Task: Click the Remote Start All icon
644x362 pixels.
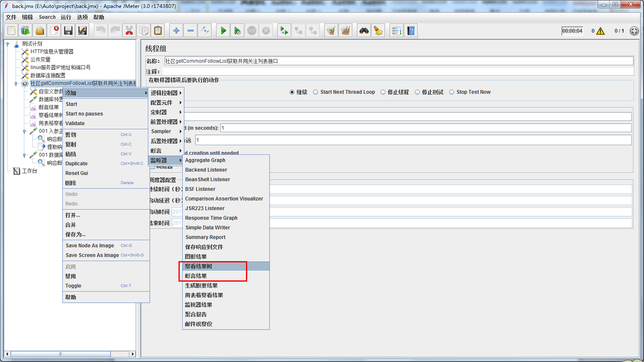Action: 284,31
